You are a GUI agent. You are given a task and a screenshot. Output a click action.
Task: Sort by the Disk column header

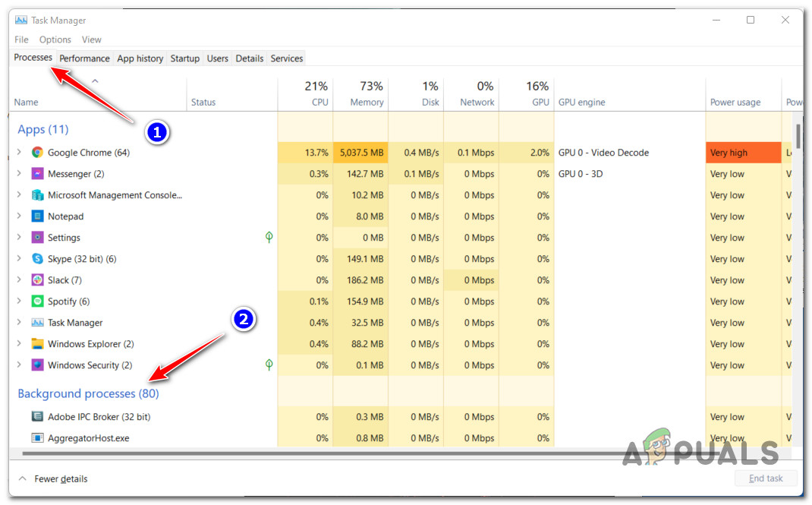416,94
